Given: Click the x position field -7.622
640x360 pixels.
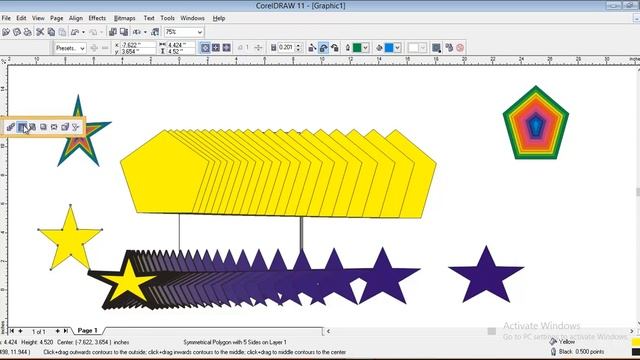Looking at the screenshot, I should [x=138, y=44].
